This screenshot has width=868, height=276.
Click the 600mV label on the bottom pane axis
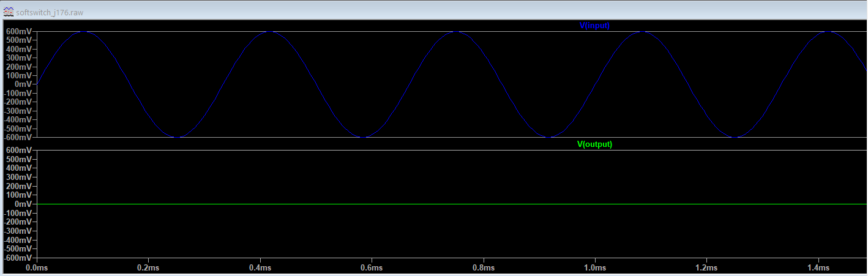tap(18, 150)
